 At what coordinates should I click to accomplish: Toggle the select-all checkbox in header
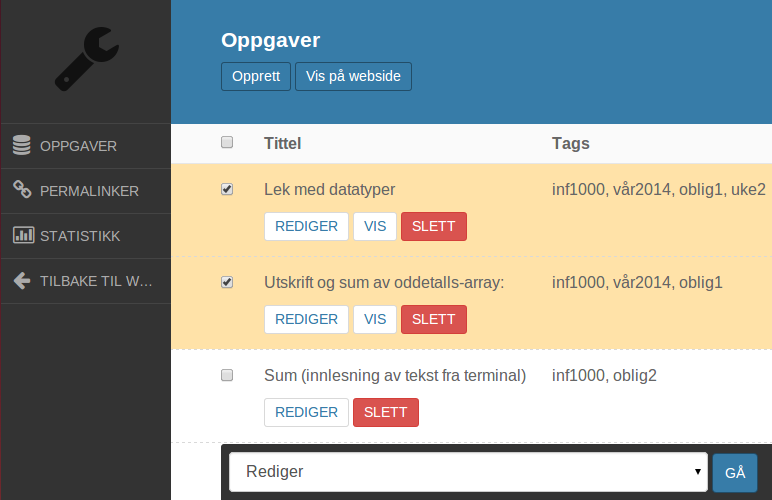(227, 142)
